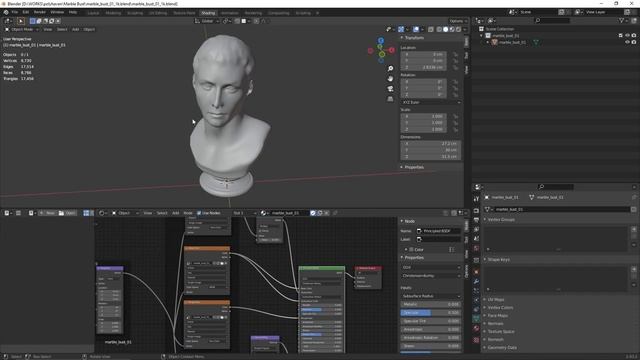Switch to the Shading workspace tab
The image size is (640, 360).
coord(208,13)
